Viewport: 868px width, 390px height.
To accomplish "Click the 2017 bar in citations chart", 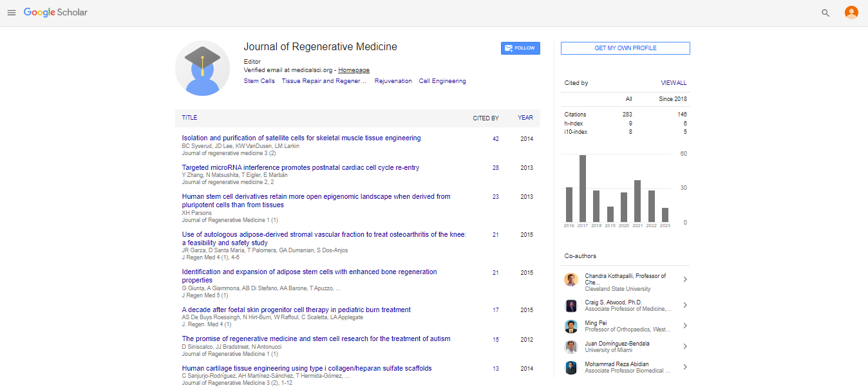I will [583, 189].
